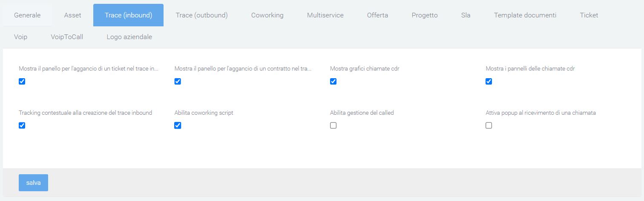644x201 pixels.
Task: Enable popup al ricevimento di una chiamata
Action: (489, 125)
